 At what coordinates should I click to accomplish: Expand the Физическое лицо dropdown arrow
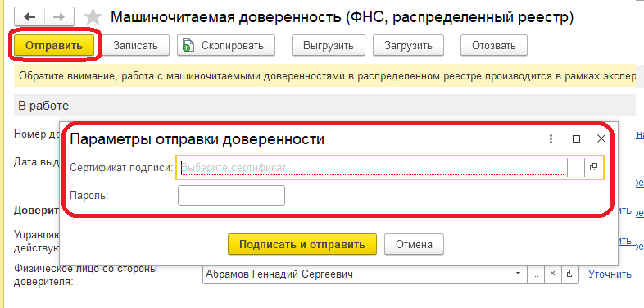tap(519, 274)
